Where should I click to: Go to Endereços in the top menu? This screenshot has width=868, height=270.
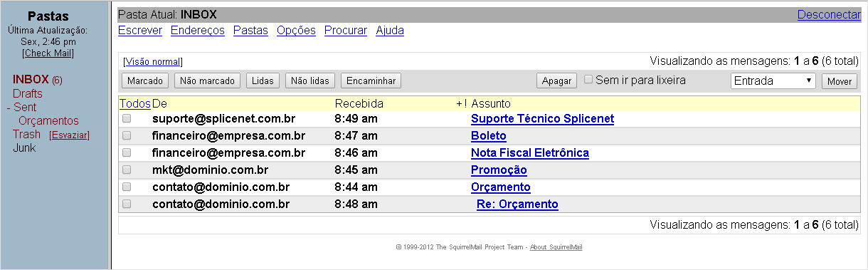[198, 31]
